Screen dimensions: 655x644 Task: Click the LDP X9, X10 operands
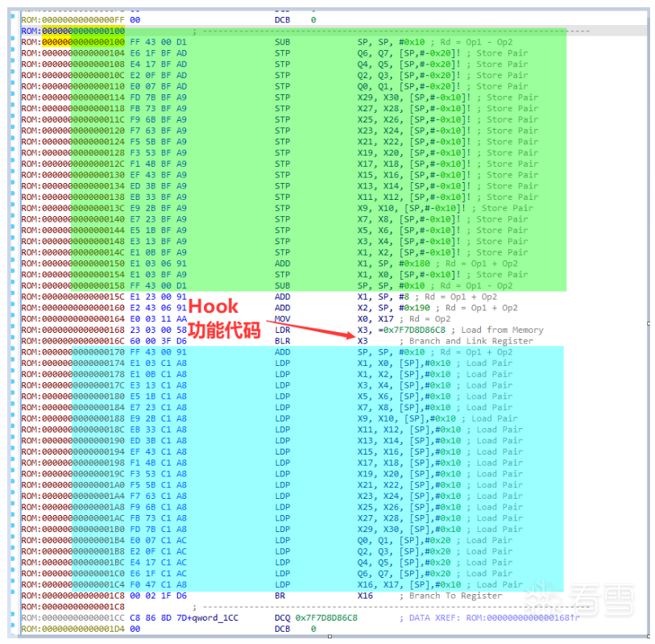point(406,419)
